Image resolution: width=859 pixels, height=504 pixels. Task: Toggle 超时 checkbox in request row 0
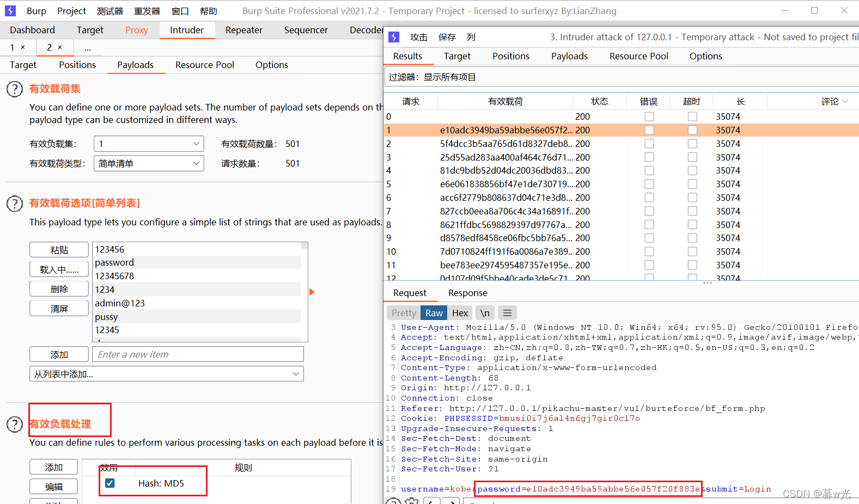pos(692,116)
